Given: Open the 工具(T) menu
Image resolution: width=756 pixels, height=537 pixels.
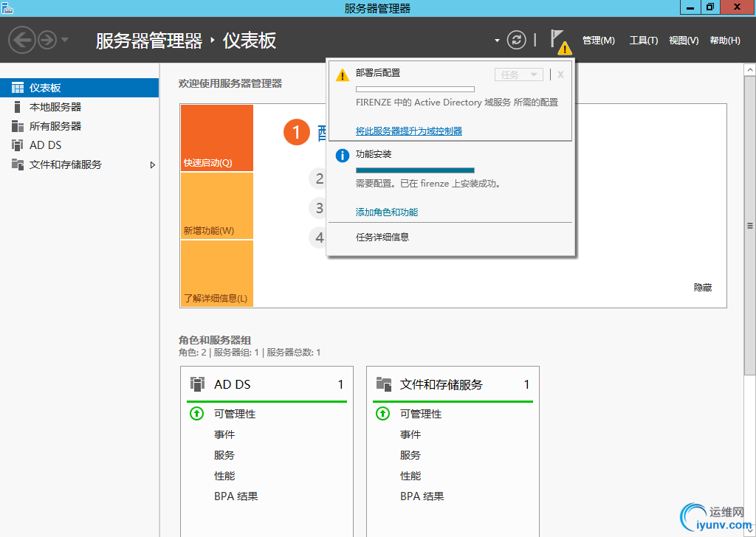Looking at the screenshot, I should pyautogui.click(x=643, y=41).
